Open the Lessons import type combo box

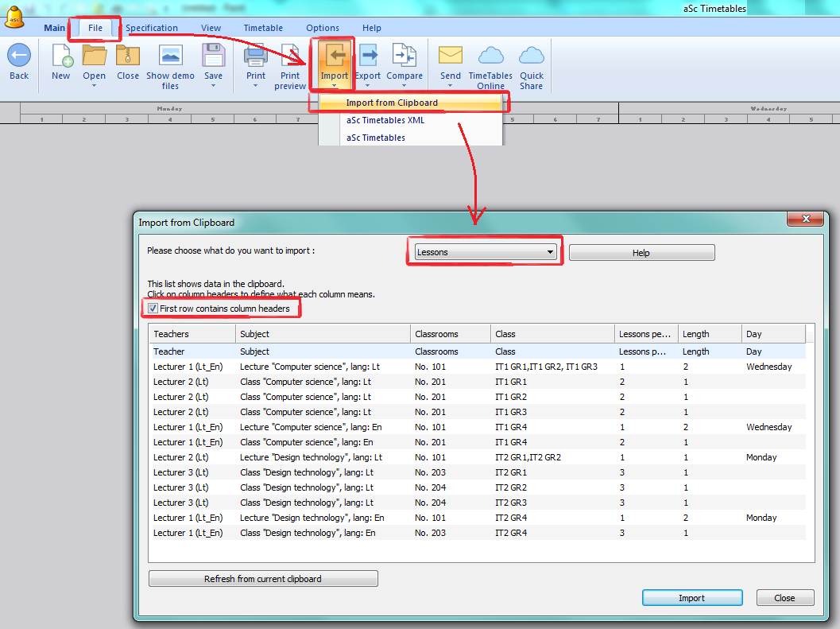pos(486,252)
